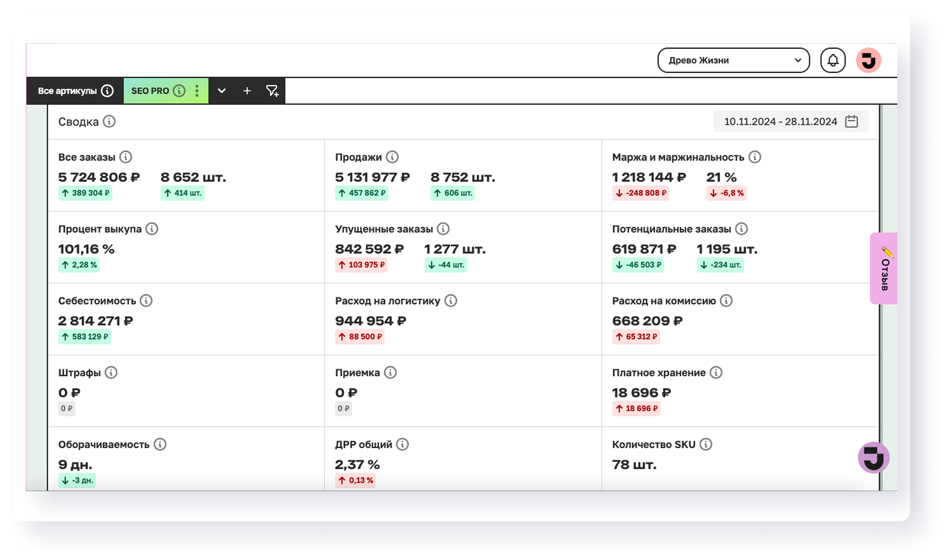Image resolution: width=949 pixels, height=560 pixels.
Task: Select the 88 500 ₽ logistics change badge
Action: (x=360, y=337)
